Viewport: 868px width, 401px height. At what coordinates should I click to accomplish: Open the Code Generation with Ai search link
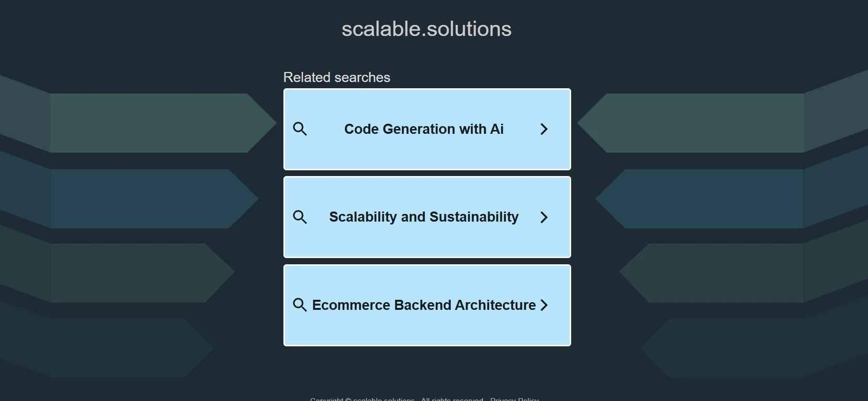coord(424,129)
